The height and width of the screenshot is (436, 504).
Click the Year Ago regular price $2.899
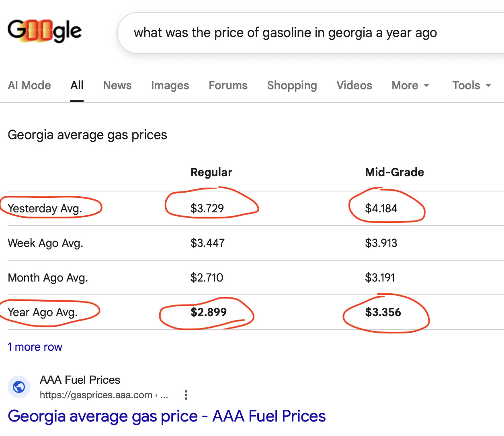208,312
